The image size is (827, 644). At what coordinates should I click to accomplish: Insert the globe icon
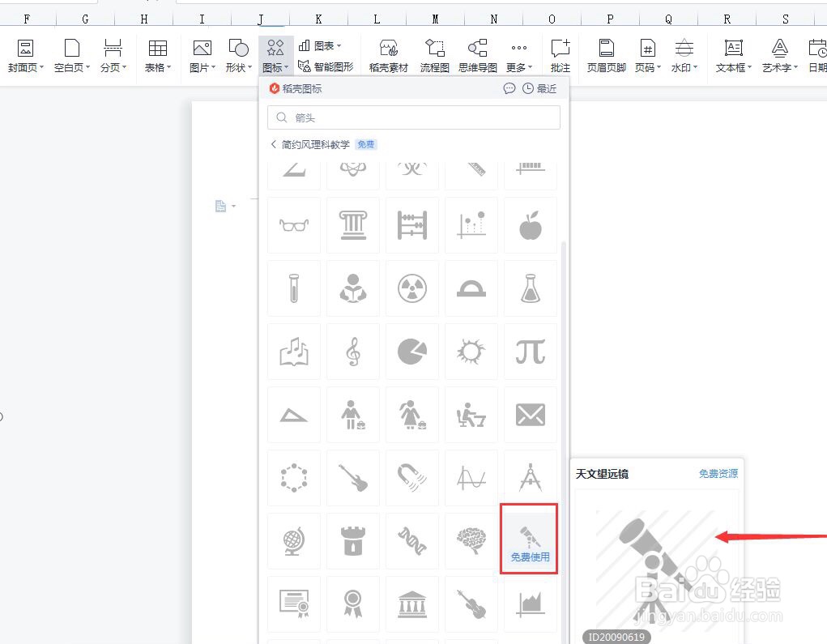(294, 542)
